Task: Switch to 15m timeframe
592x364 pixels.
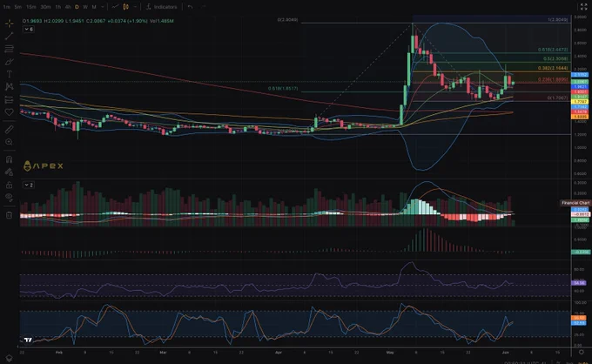Action: click(31, 7)
